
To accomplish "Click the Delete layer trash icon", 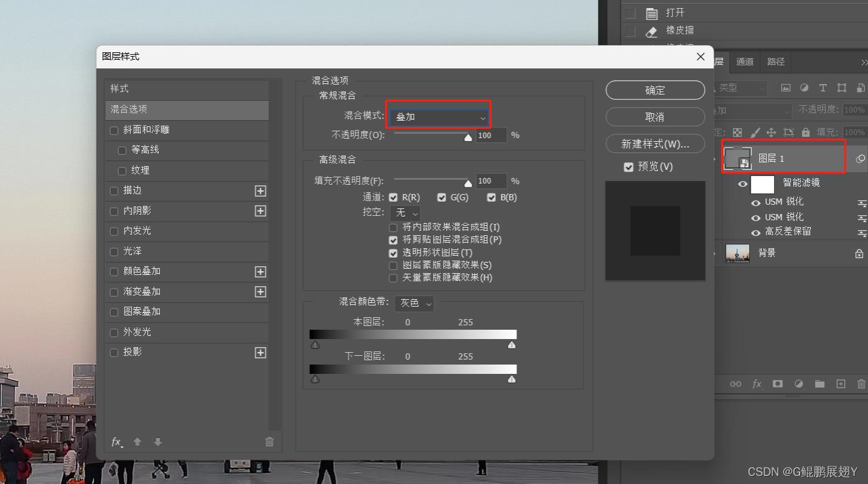I will (860, 384).
